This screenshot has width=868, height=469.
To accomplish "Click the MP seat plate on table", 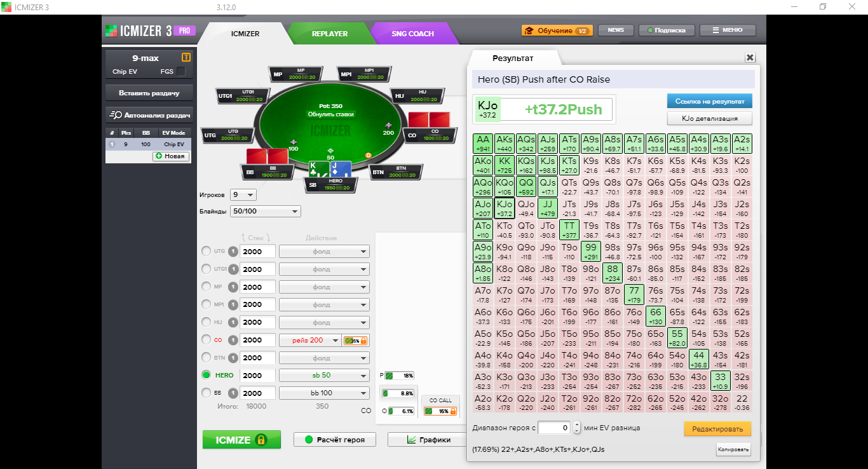I will (296, 74).
